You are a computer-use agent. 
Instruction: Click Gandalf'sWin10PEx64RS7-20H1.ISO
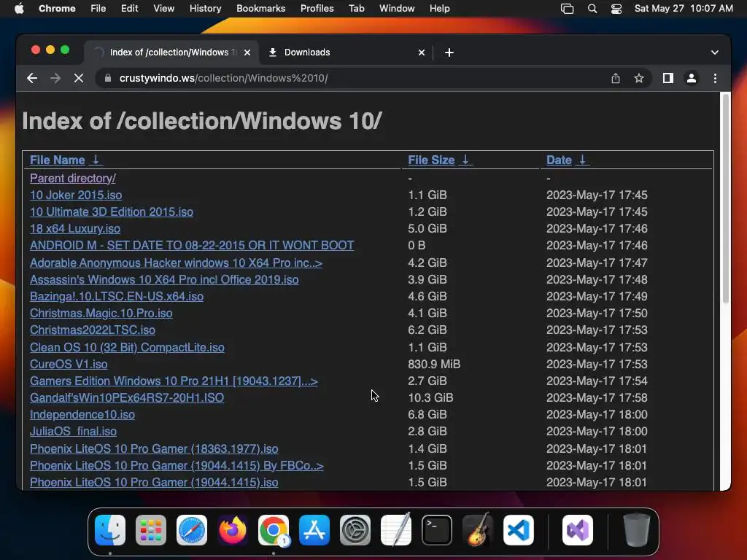tap(127, 397)
